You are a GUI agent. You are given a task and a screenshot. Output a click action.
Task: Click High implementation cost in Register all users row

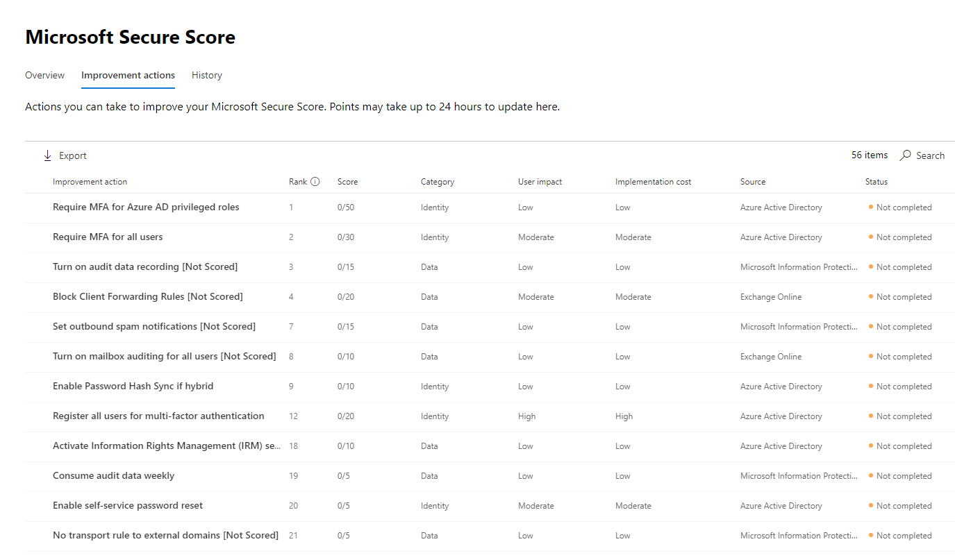pyautogui.click(x=624, y=416)
